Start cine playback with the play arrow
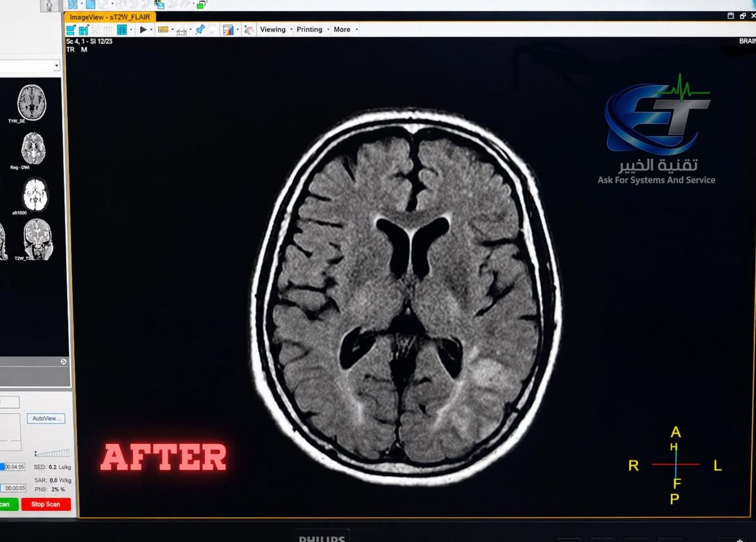 144,29
